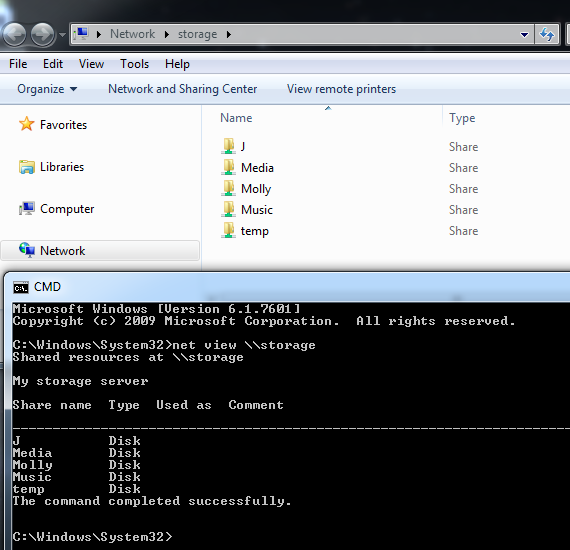Screen dimensions: 570x550
Task: Click the Molly Disk row in CMD output
Action: pyautogui.click(x=76, y=465)
